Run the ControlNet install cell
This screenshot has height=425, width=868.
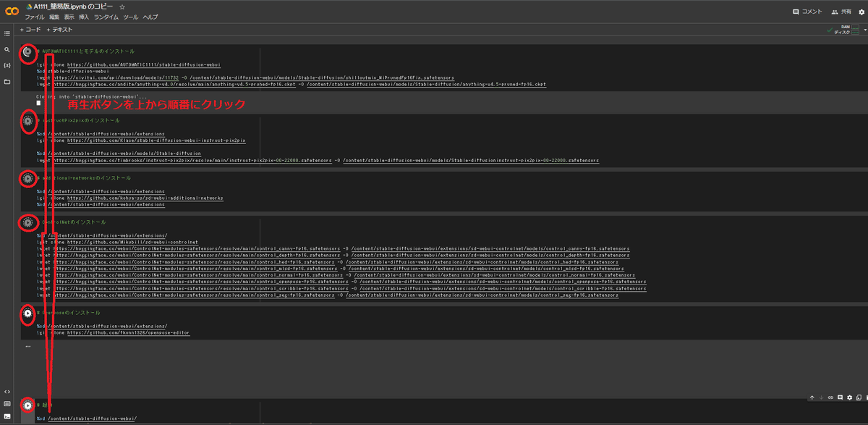tap(27, 222)
